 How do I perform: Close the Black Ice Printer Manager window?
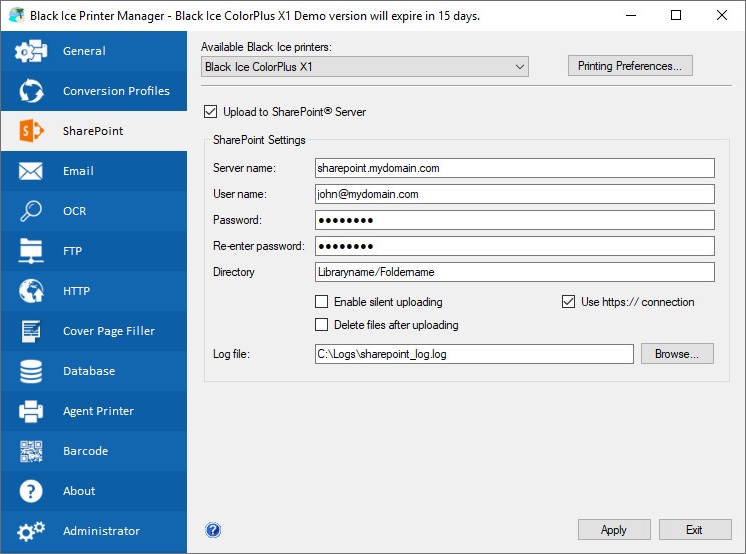(721, 15)
